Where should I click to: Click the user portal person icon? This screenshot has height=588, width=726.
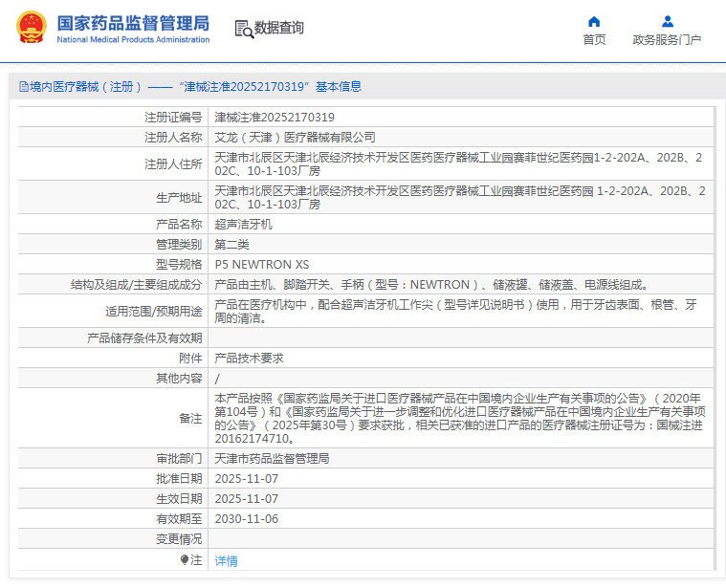click(x=667, y=21)
